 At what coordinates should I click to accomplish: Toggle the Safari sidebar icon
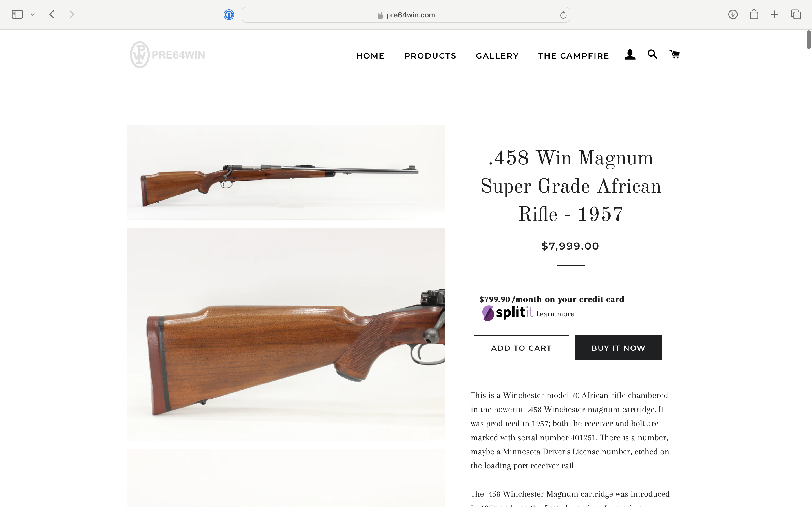click(x=17, y=14)
